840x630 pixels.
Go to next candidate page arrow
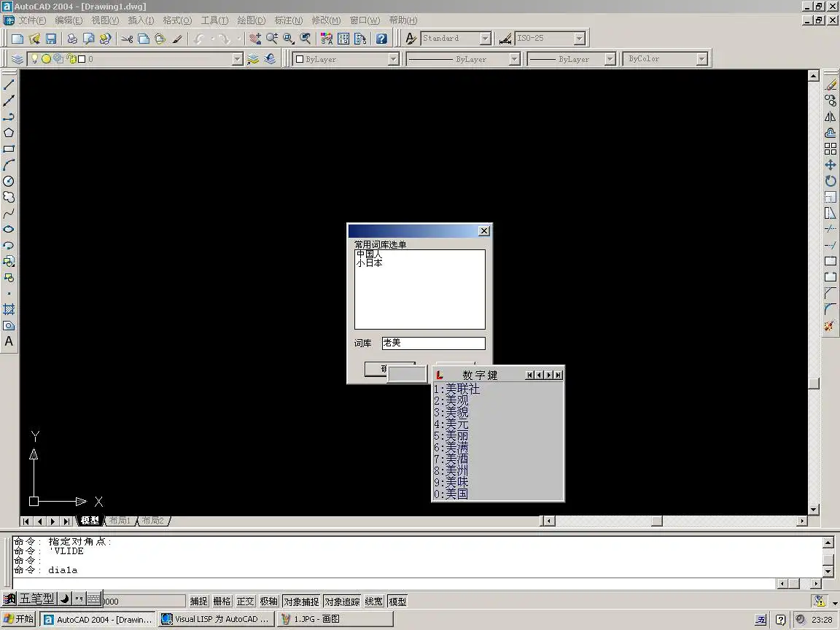coord(549,375)
